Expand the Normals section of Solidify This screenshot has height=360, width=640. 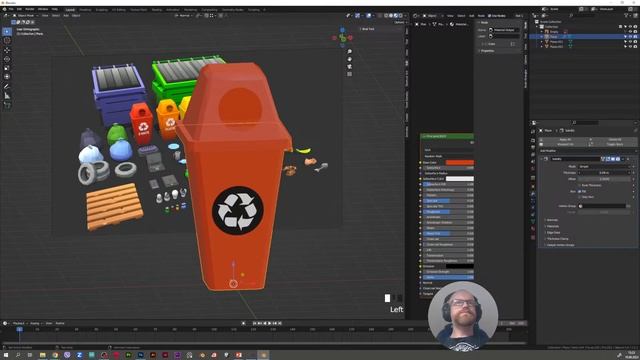pyautogui.click(x=551, y=220)
